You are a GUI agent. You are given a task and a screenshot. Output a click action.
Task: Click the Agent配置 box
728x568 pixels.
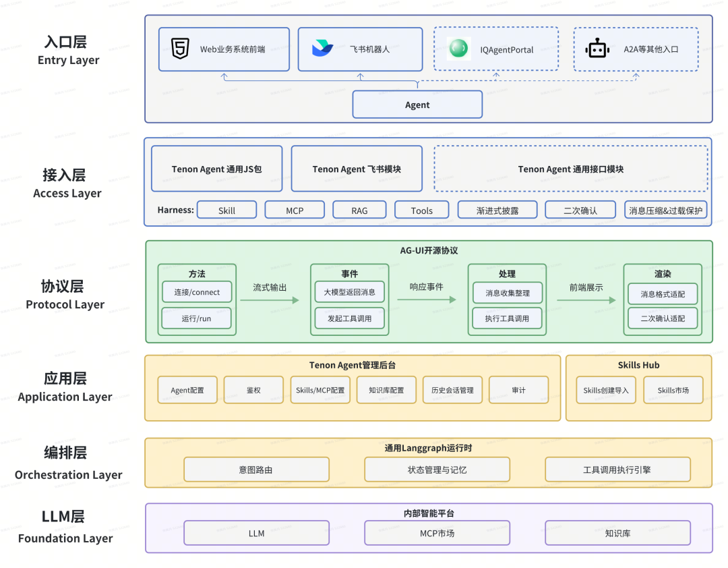coord(187,390)
